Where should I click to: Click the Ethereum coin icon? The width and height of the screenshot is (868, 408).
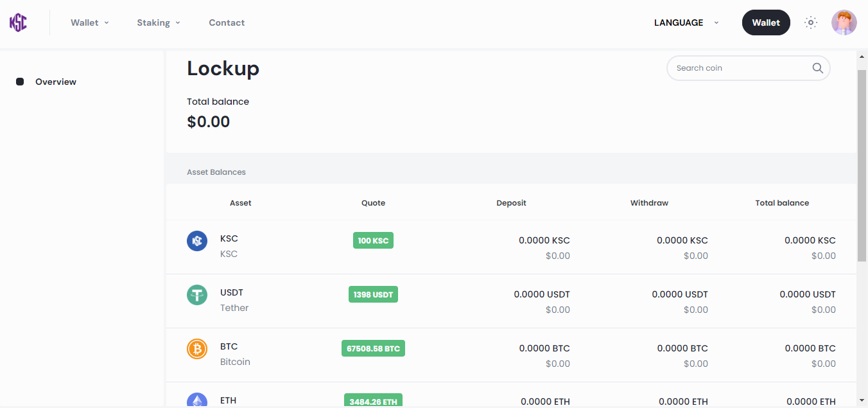197,400
